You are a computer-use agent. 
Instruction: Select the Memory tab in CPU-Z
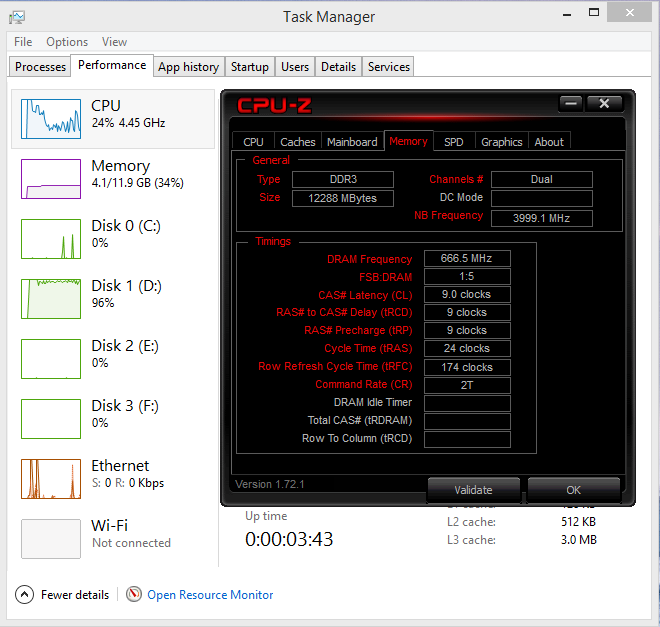[x=408, y=141]
